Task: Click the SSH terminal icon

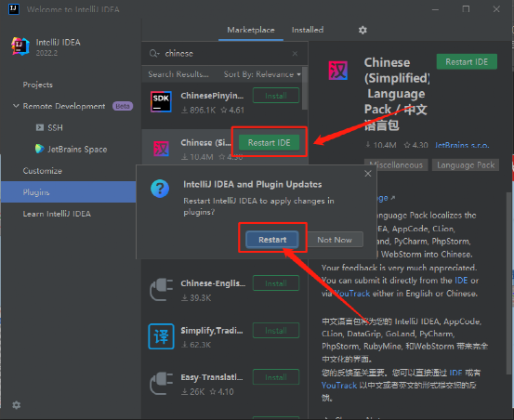Action: pyautogui.click(x=40, y=127)
